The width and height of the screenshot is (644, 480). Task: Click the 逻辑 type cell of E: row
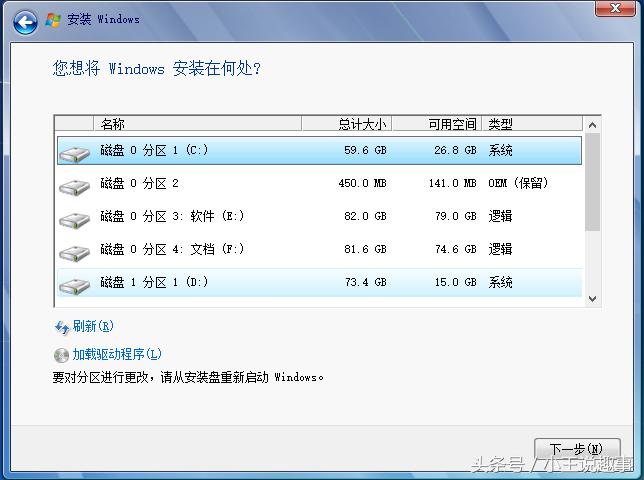point(500,216)
